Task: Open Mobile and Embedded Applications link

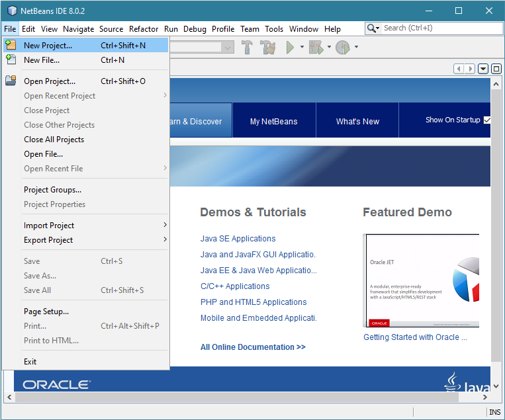Action: point(259,318)
